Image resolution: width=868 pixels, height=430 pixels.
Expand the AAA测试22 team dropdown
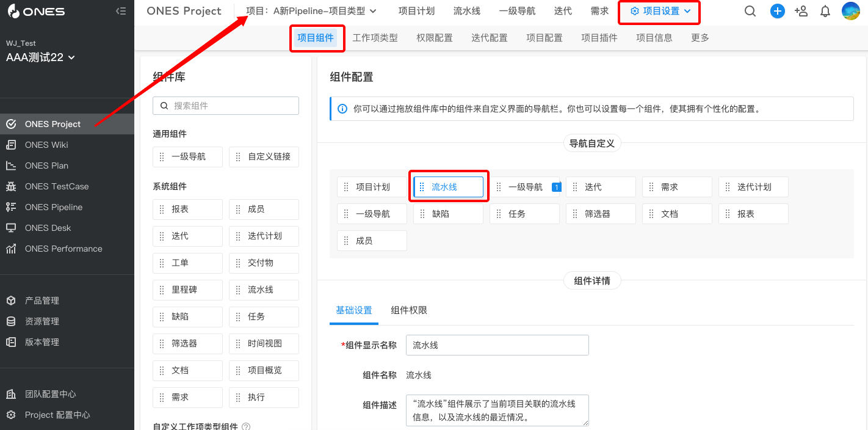pos(40,57)
